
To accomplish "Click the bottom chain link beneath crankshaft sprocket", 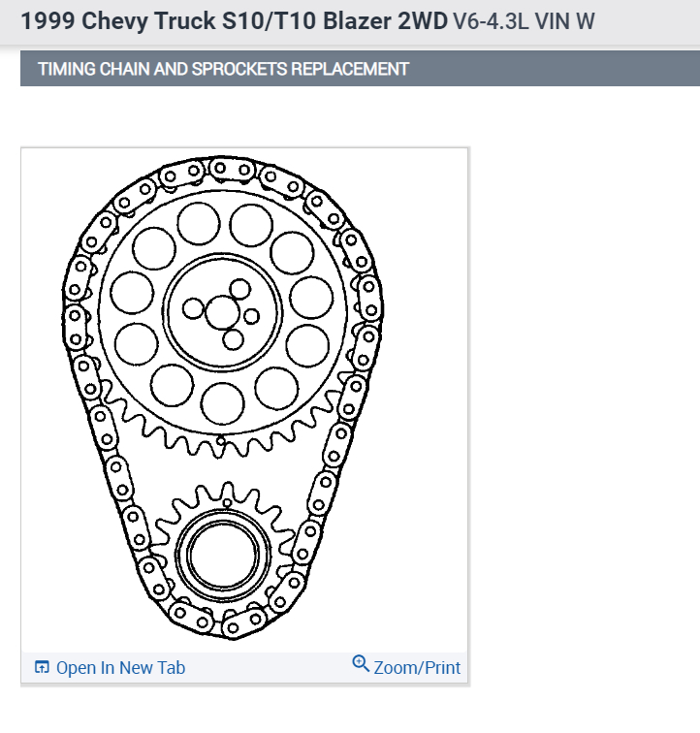I will (x=244, y=623).
